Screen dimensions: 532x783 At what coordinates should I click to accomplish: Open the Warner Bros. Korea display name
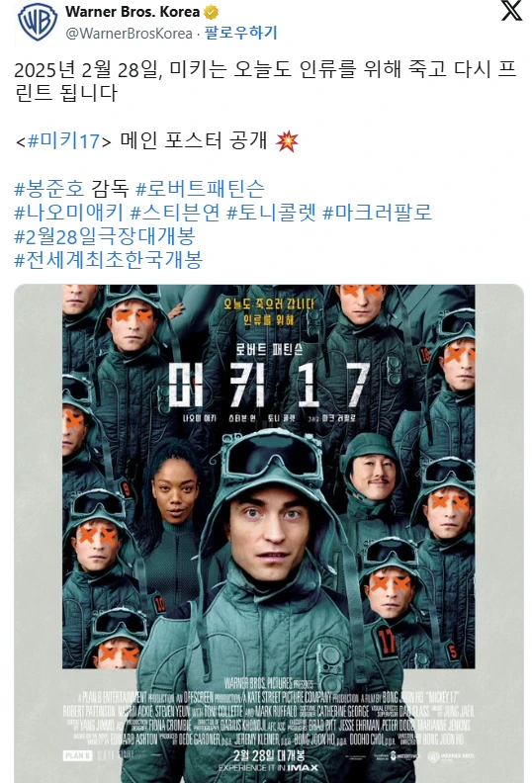tap(133, 12)
